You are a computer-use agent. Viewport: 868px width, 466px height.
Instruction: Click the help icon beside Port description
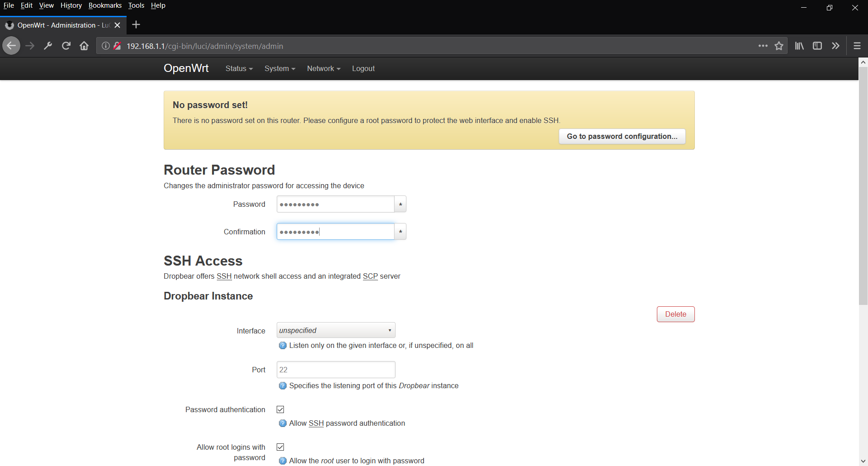click(x=283, y=385)
